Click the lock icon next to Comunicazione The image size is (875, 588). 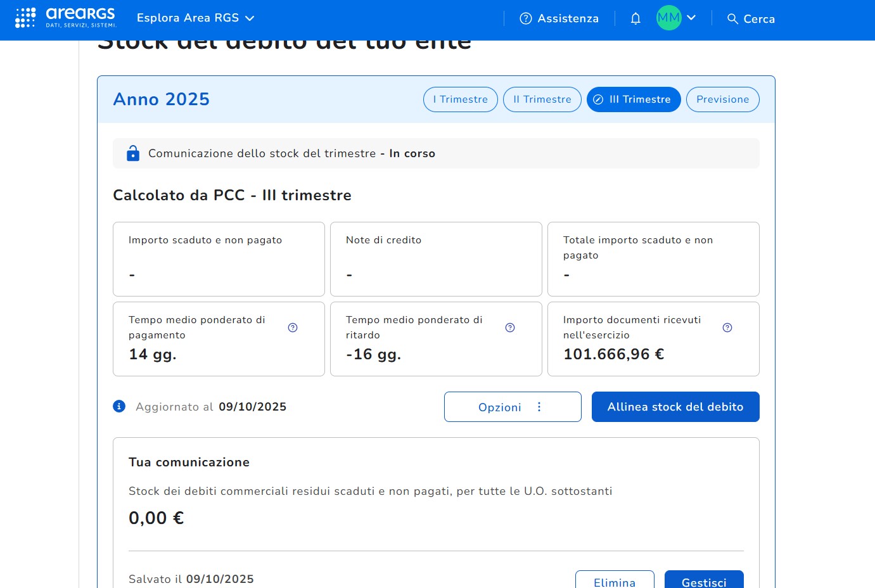tap(133, 153)
